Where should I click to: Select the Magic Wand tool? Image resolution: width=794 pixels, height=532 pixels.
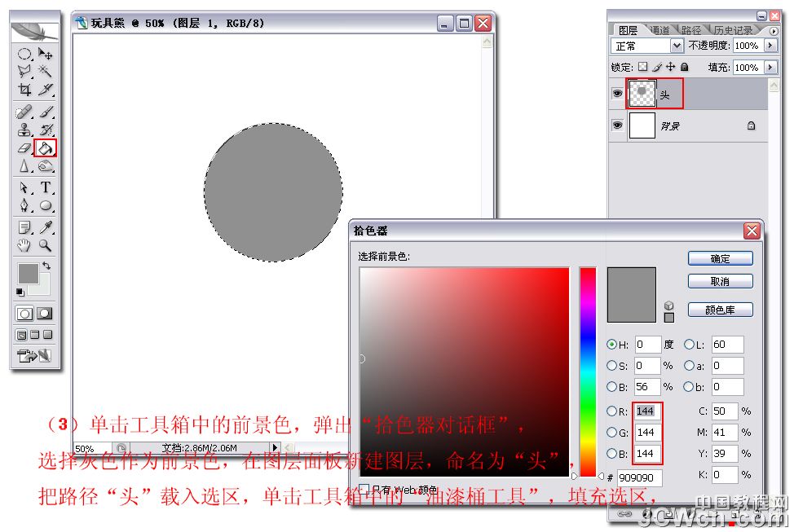point(46,72)
